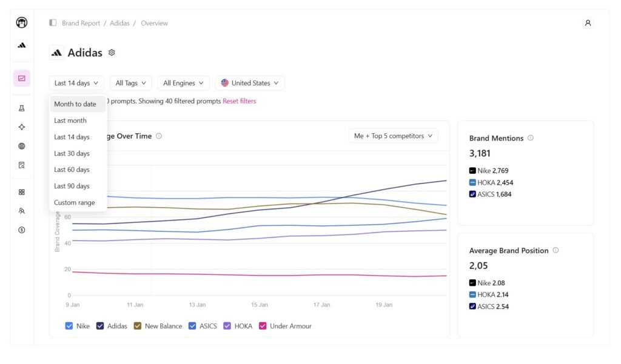
Task: Click the sparkle star icon in the sidebar
Action: pyautogui.click(x=22, y=127)
